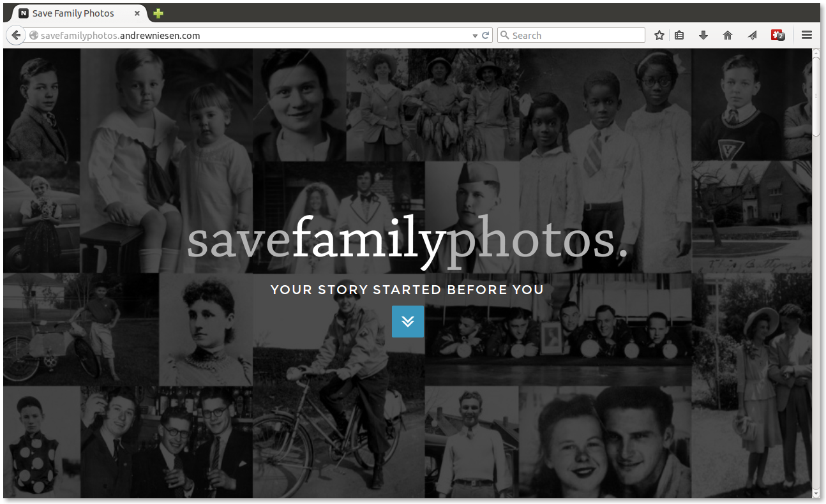Expand the URL history dropdown arrow
Viewport: 826px width, 504px height.
coord(475,36)
